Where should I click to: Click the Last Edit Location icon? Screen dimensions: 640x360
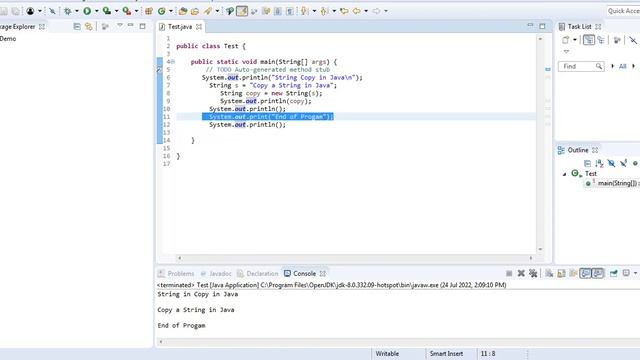[x=344, y=11]
